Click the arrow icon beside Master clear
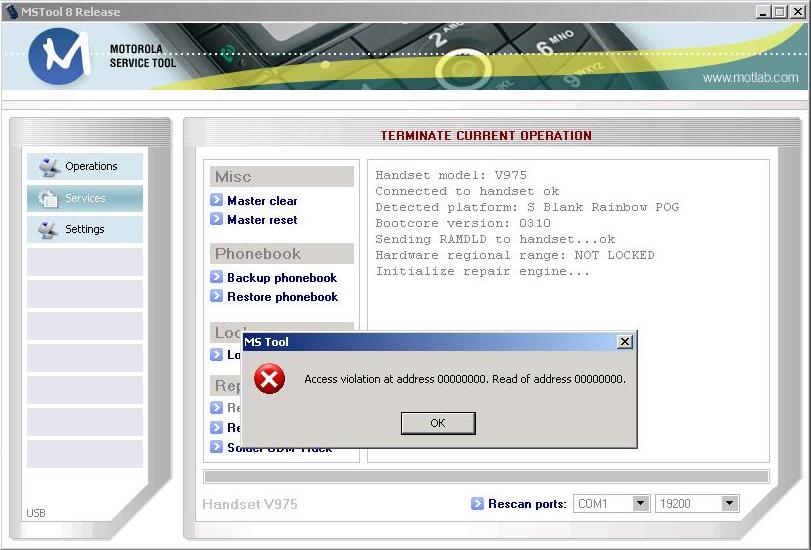The width and height of the screenshot is (811, 550). 216,200
